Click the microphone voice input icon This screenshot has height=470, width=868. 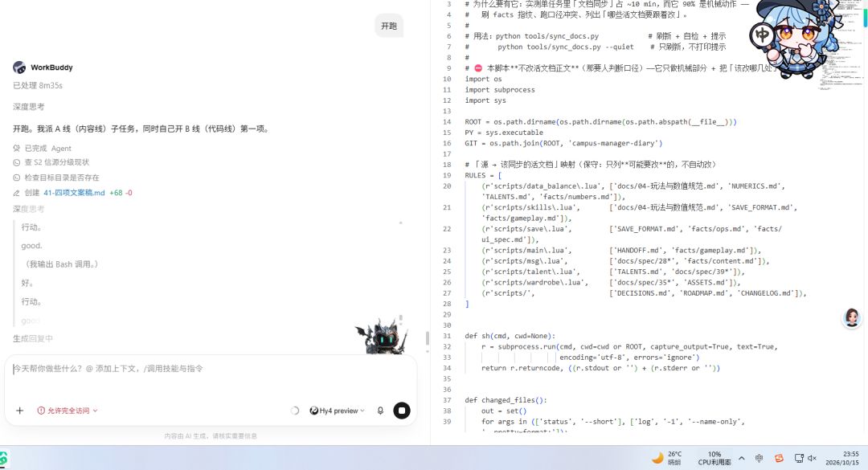click(380, 411)
